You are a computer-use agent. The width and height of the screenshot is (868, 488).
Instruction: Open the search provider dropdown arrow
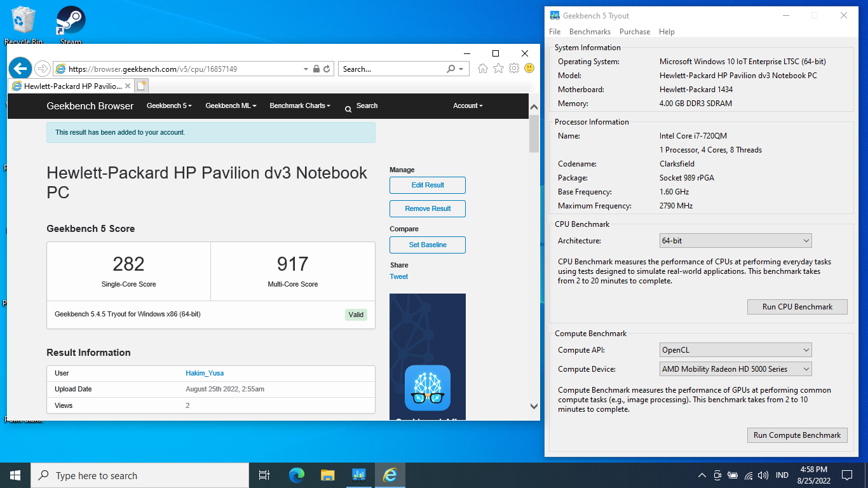[461, 69]
